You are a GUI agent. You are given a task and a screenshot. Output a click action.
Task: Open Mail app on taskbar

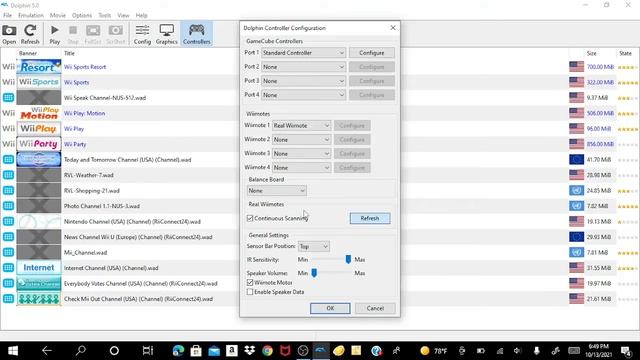(214, 351)
